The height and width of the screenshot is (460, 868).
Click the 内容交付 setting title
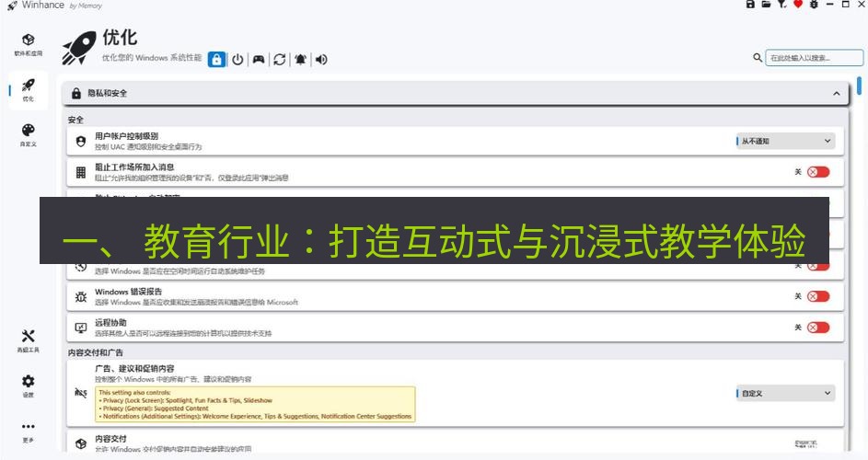pyautogui.click(x=110, y=439)
